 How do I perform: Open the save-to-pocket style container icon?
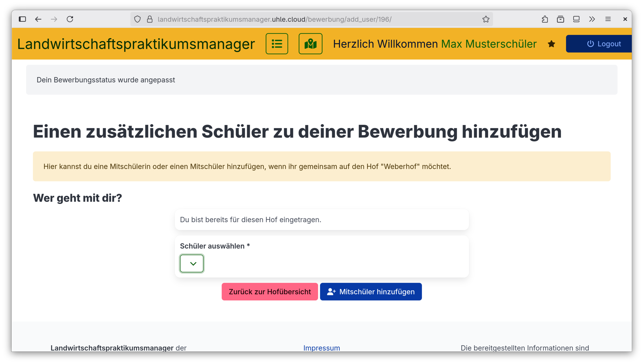561,19
